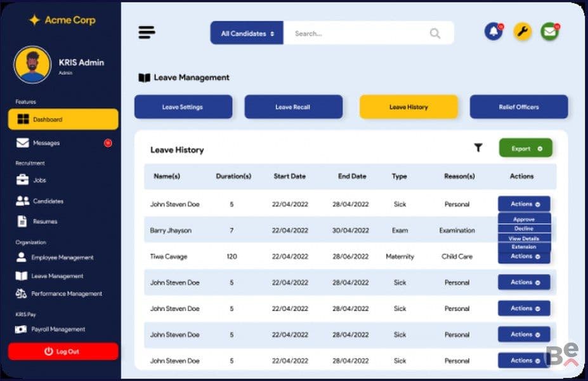Open Leave Management in the sidebar
Image resolution: width=588 pixels, height=381 pixels.
[x=49, y=276]
